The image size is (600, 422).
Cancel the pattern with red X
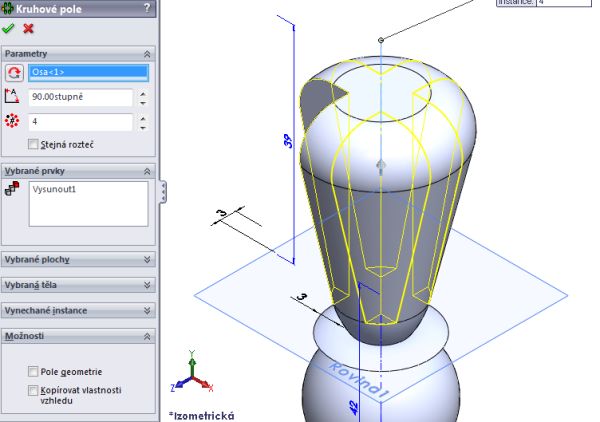(28, 28)
